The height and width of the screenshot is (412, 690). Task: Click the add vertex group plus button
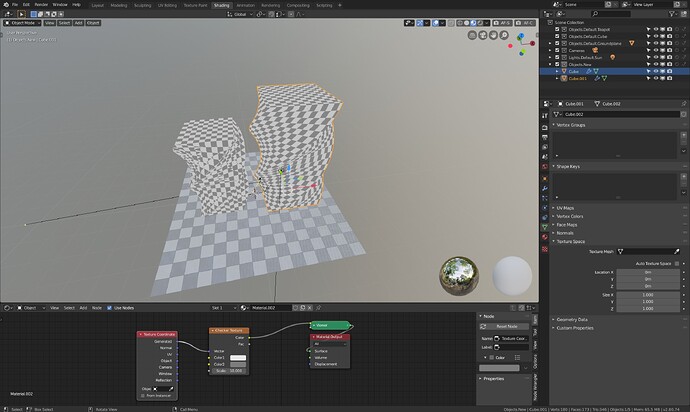[x=684, y=136]
